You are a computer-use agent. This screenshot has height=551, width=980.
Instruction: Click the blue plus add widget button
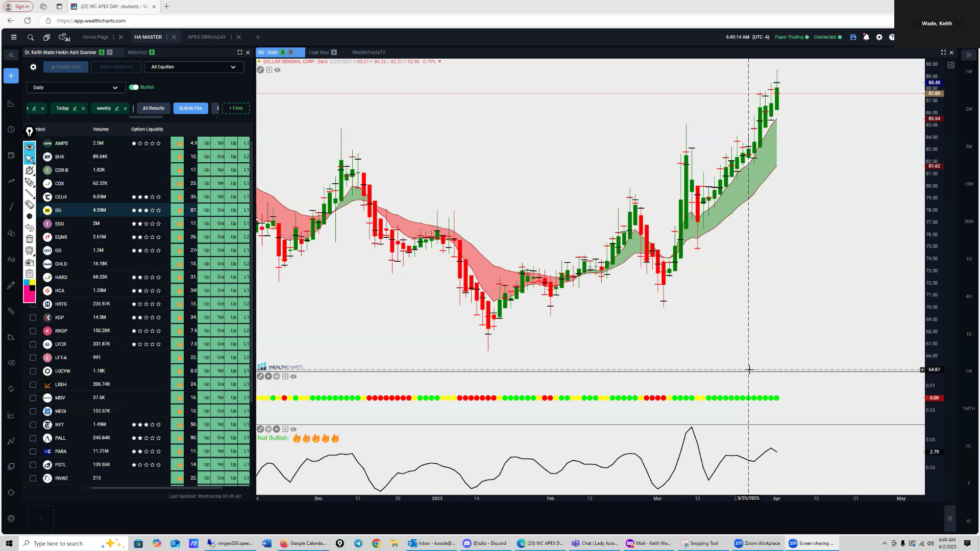coord(11,76)
